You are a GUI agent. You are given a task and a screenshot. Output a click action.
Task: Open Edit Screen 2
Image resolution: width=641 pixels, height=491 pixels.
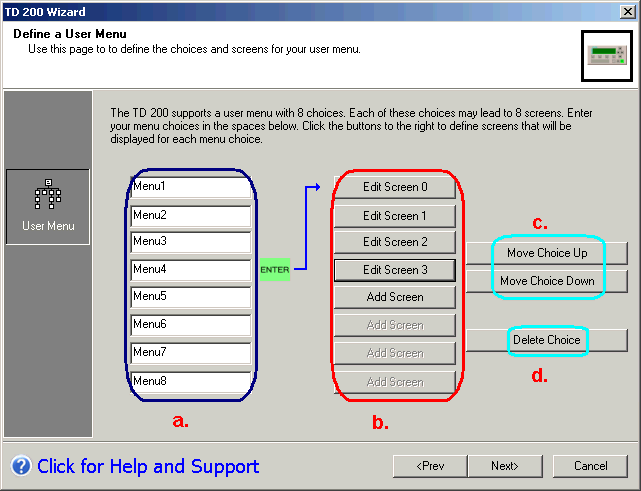[395, 242]
